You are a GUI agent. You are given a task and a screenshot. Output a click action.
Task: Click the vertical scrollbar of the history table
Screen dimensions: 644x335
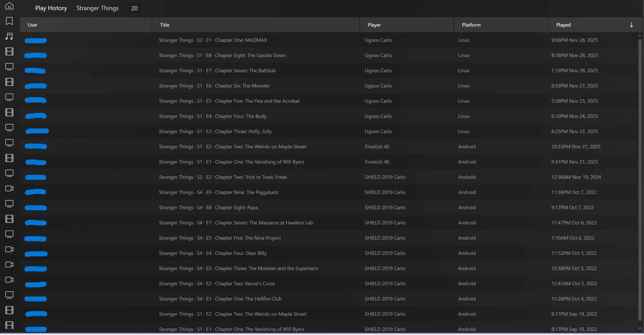(x=640, y=179)
